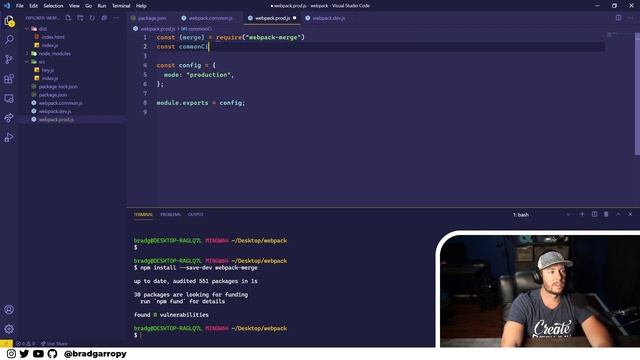
Task: Open the File menu
Action: click(x=20, y=6)
